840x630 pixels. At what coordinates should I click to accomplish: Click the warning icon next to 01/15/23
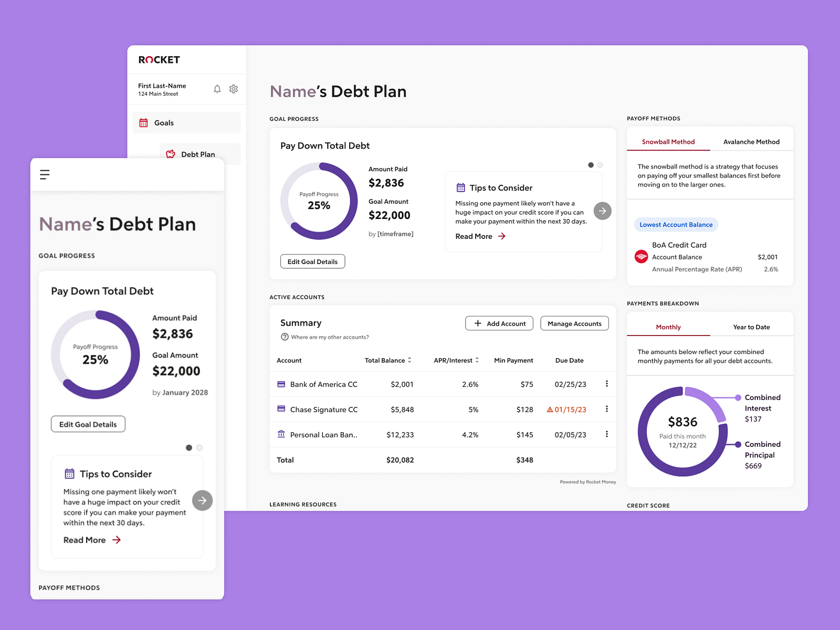point(550,409)
